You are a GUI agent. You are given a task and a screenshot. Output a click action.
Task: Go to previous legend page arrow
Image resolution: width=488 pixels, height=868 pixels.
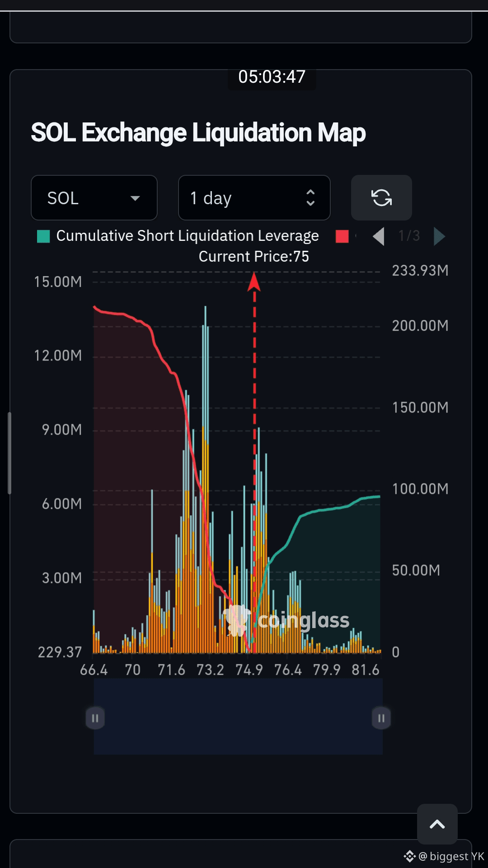tap(379, 236)
